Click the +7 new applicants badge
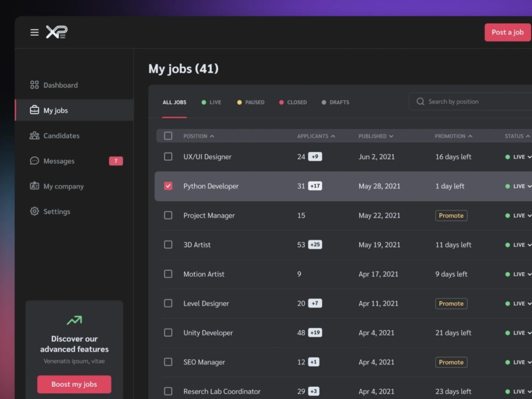The width and height of the screenshot is (532, 399). [x=315, y=303]
